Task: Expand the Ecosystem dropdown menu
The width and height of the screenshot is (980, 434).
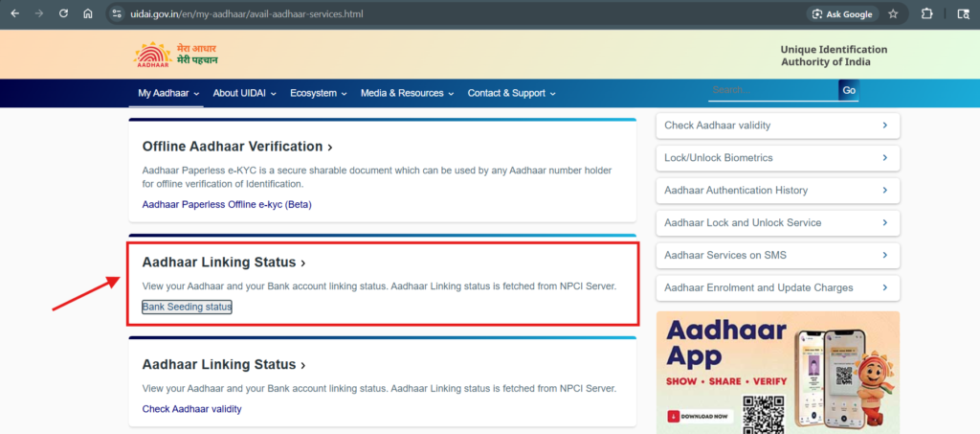Action: pyautogui.click(x=318, y=93)
